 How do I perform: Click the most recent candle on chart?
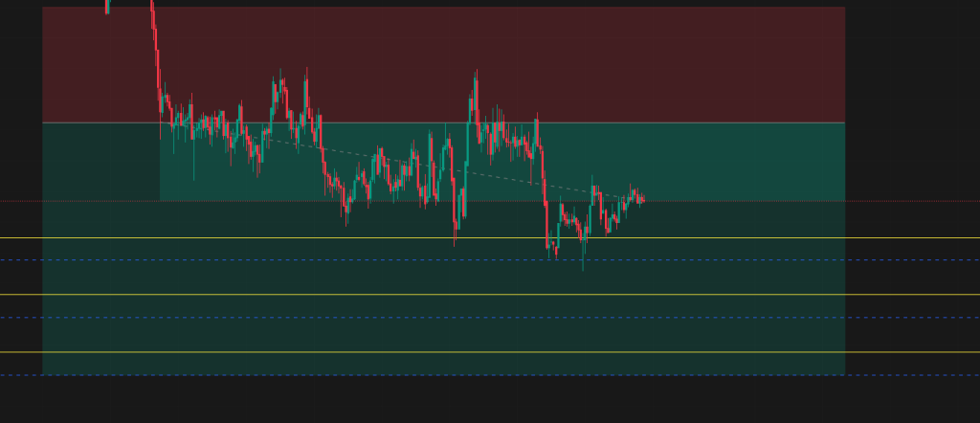[642, 200]
